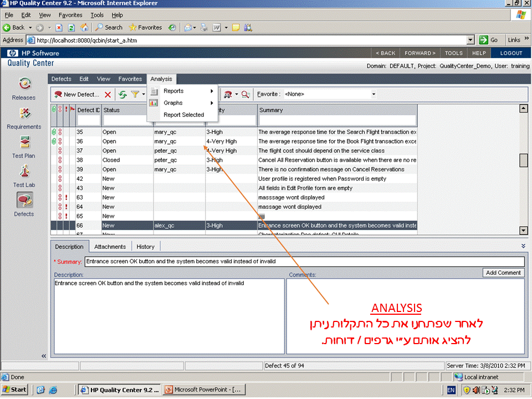The image size is (532, 399).
Task: Open the browser Tools menu
Action: click(97, 16)
